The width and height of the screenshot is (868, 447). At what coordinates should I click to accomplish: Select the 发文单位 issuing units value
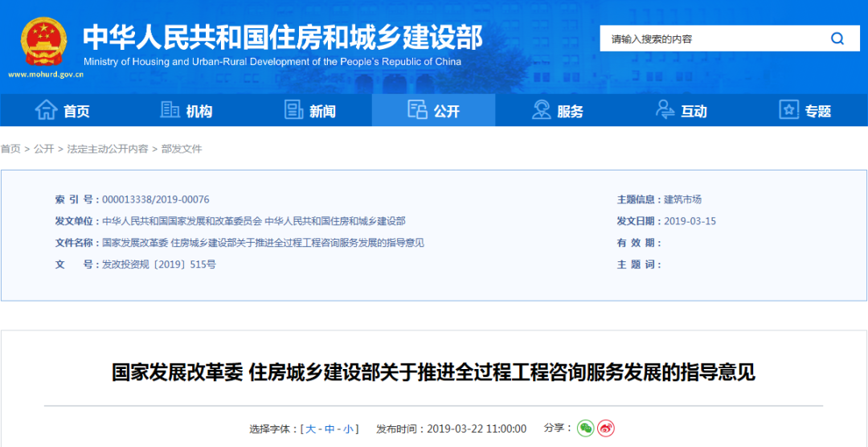coord(254,221)
